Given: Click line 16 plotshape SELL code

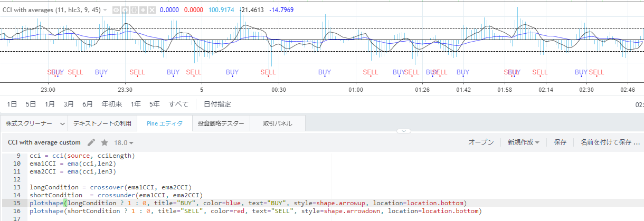Looking at the screenshot, I should pos(255,211).
